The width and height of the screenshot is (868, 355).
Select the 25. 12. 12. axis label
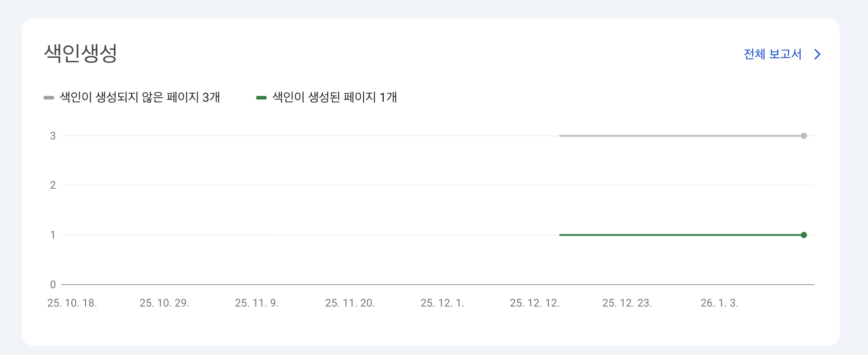534,303
